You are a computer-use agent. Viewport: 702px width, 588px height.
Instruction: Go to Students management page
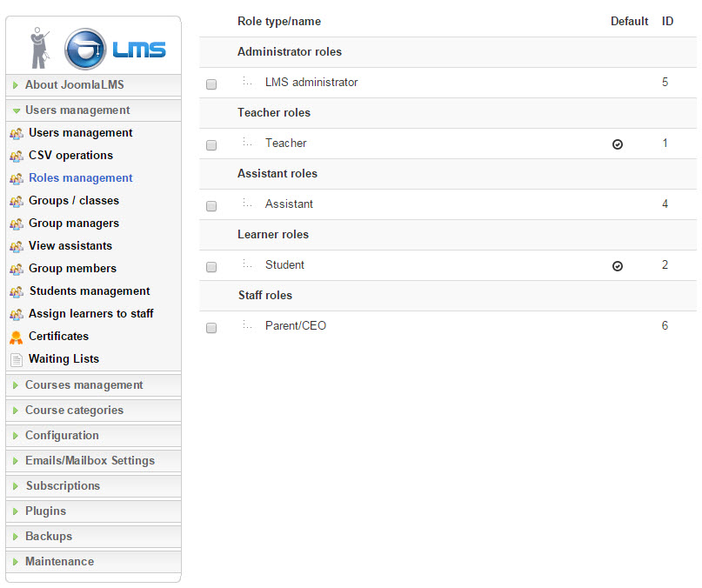[x=90, y=291]
